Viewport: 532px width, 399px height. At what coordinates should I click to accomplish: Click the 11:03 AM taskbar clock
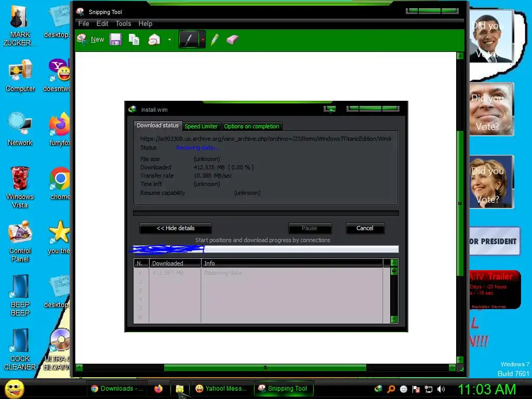[x=487, y=389]
